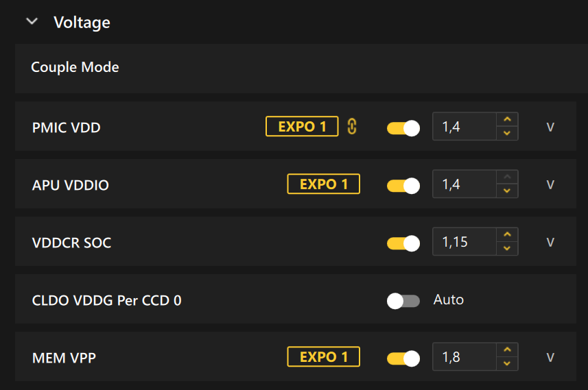Increase MEM VPP voltage with up arrow
The height and width of the screenshot is (390, 588).
click(x=507, y=350)
